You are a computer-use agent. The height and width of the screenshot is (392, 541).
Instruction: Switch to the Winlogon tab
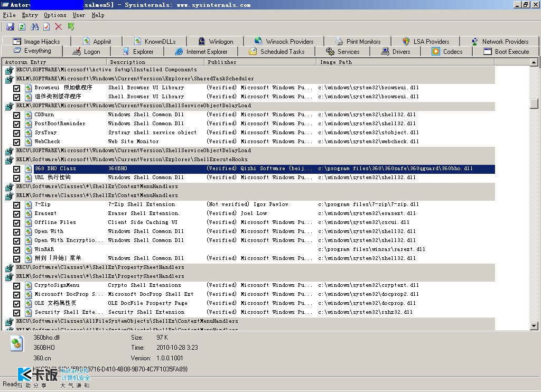pyautogui.click(x=216, y=41)
